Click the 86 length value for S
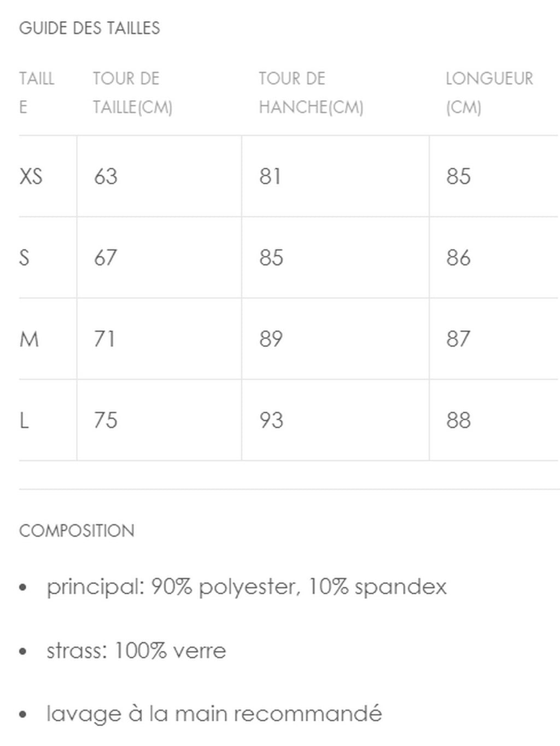The width and height of the screenshot is (560, 746). pyautogui.click(x=458, y=257)
